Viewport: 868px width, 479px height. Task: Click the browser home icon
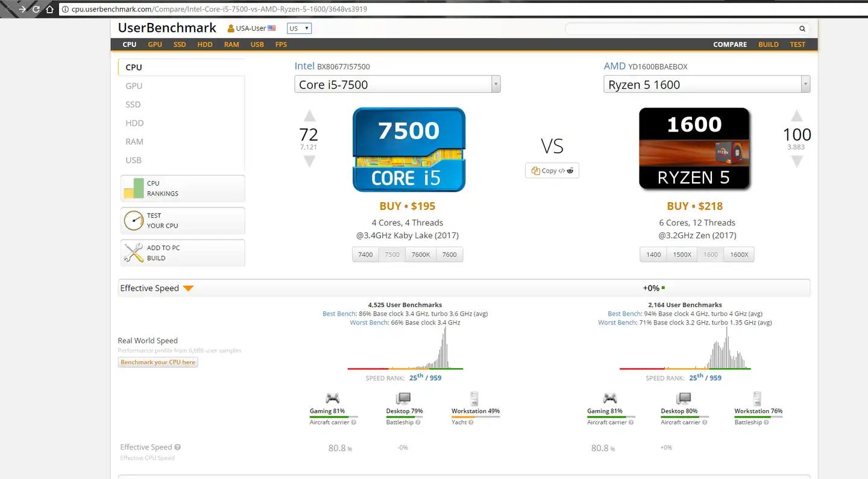pos(50,9)
